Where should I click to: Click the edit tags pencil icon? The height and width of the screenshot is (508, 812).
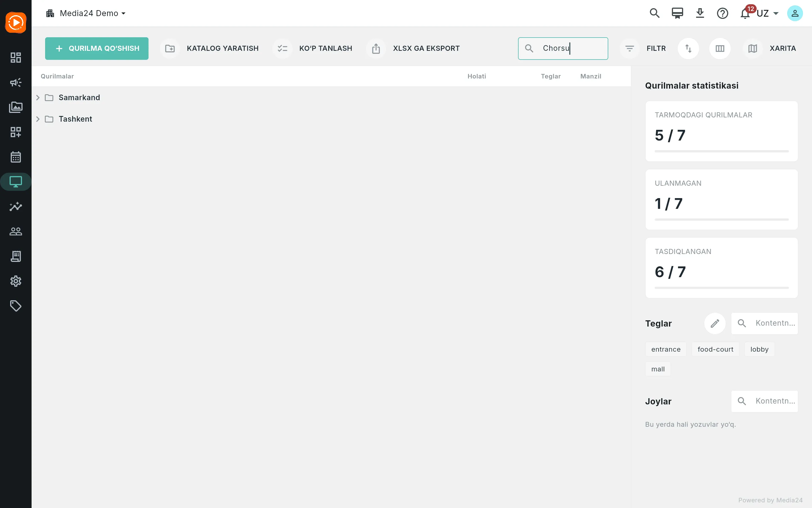715,323
